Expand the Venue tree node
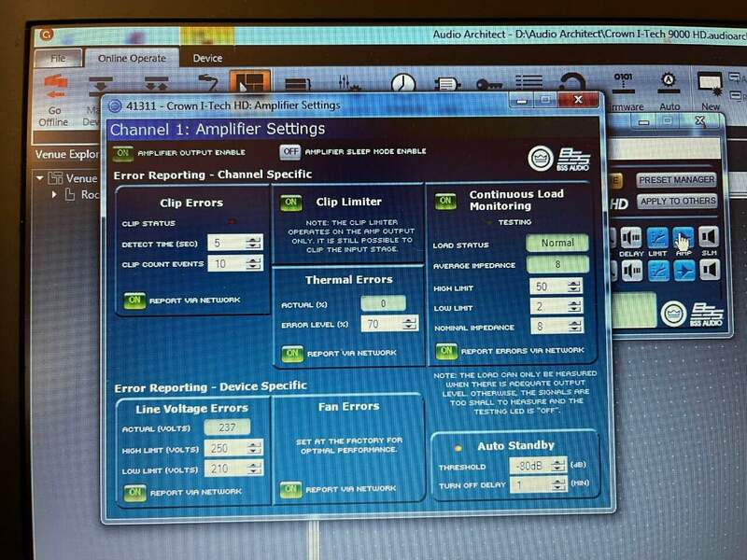Screen dimensions: 747x560 [x=40, y=178]
